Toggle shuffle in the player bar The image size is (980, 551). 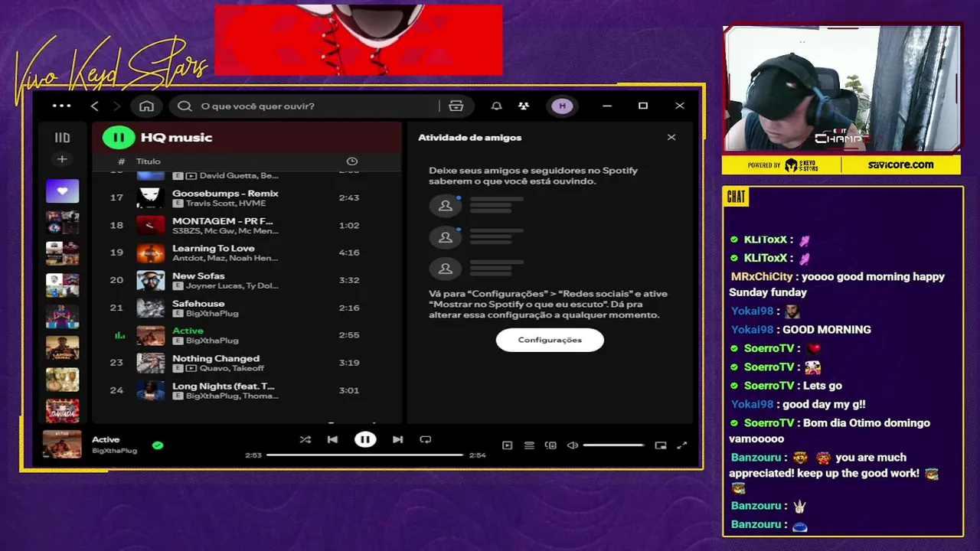(x=305, y=439)
